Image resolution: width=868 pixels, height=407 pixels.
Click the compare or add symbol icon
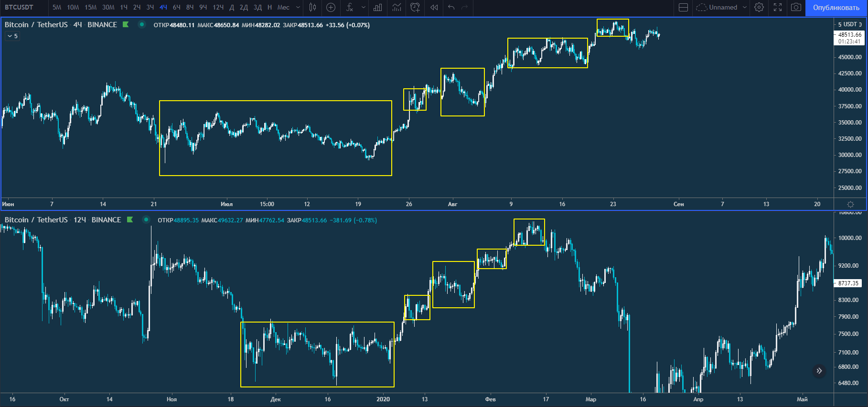(331, 7)
